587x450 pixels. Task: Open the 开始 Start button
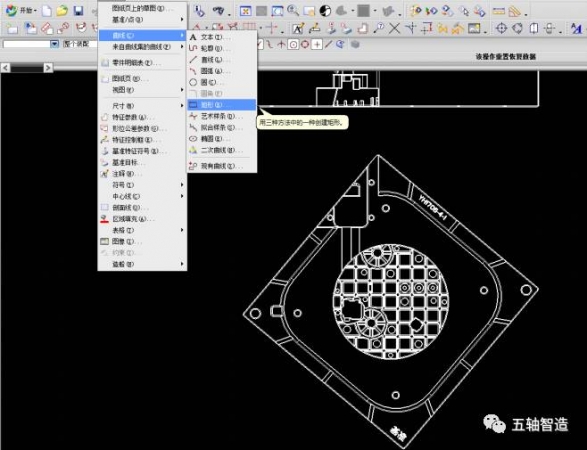pyautogui.click(x=21, y=10)
